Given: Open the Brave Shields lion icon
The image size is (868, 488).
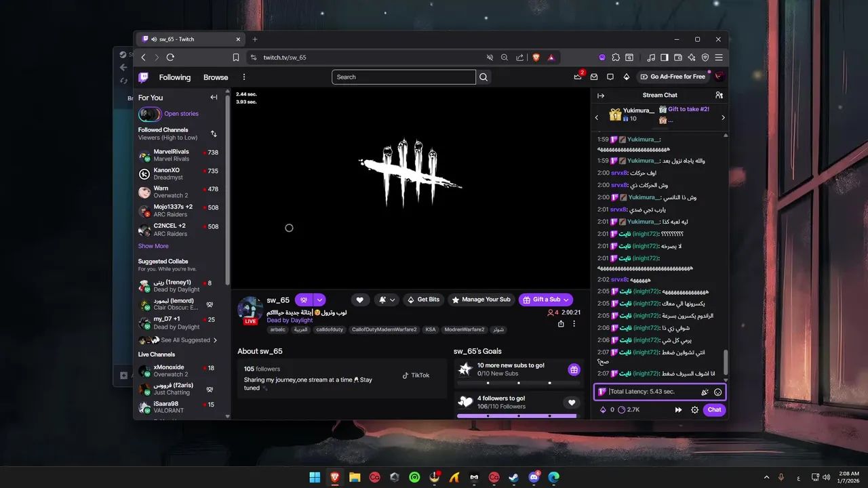Looking at the screenshot, I should click(536, 58).
